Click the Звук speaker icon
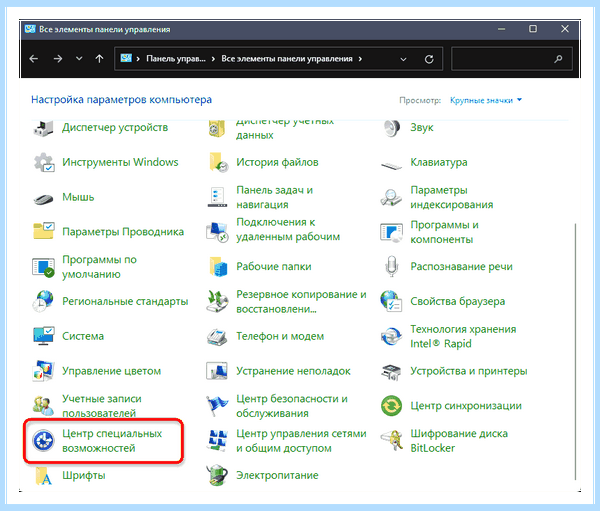600x511 pixels. coord(391,128)
